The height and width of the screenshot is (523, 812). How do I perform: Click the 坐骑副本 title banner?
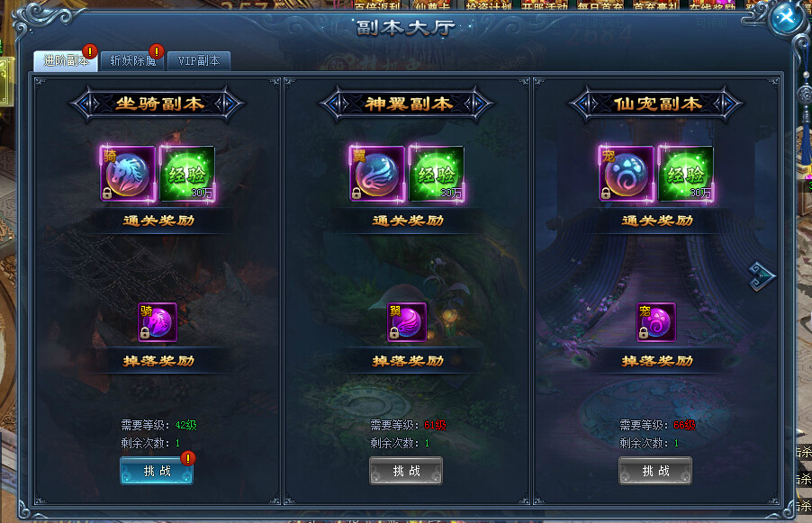(x=158, y=104)
